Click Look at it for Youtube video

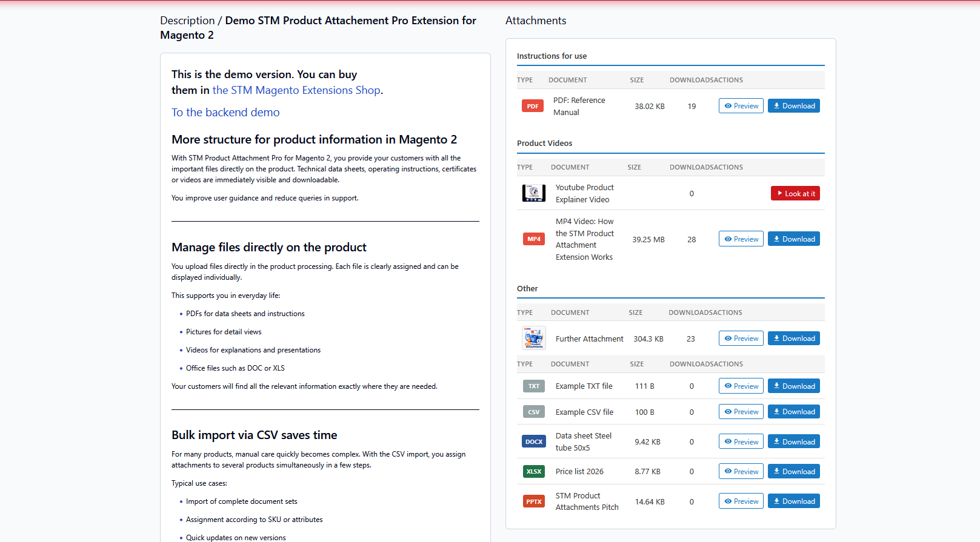click(795, 193)
